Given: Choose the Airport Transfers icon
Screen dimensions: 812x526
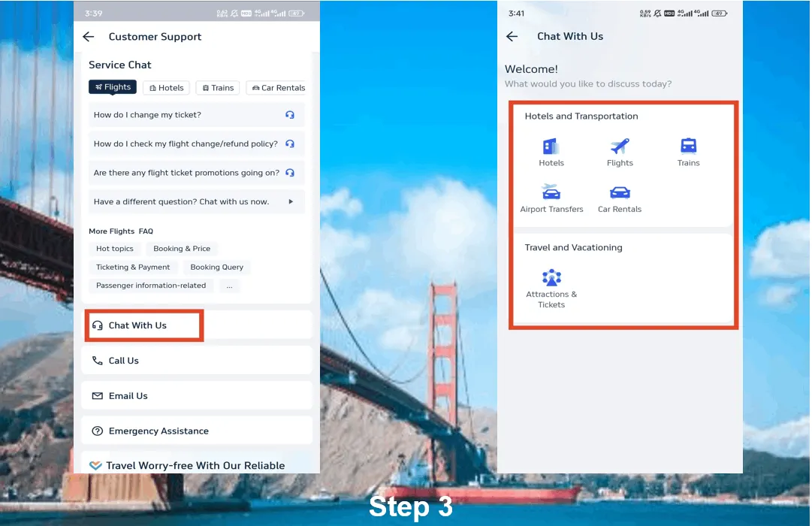Looking at the screenshot, I should pos(551,192).
